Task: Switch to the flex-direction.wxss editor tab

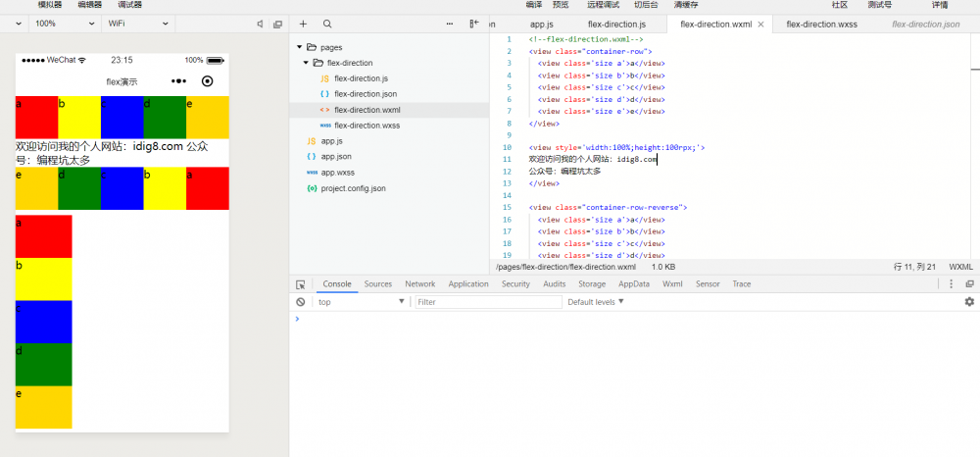Action: pyautogui.click(x=821, y=24)
